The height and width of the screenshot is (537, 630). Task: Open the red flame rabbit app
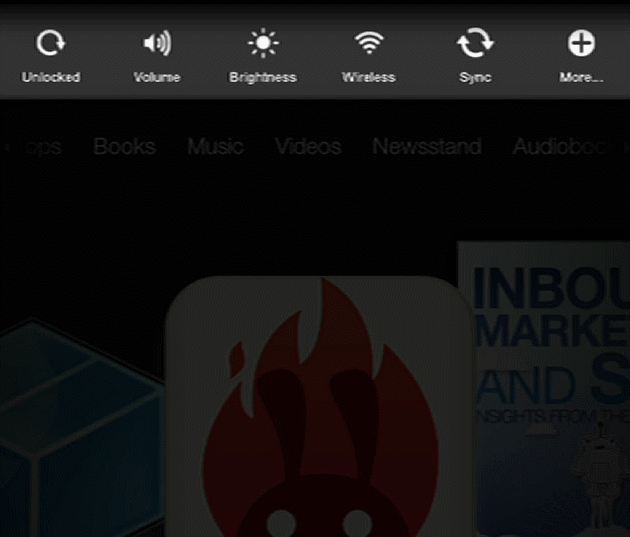pyautogui.click(x=318, y=410)
